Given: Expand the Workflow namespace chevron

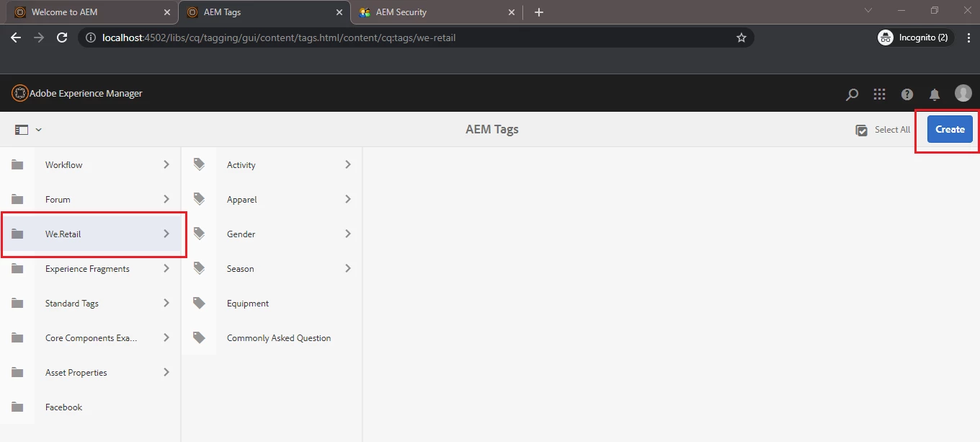Looking at the screenshot, I should [166, 164].
